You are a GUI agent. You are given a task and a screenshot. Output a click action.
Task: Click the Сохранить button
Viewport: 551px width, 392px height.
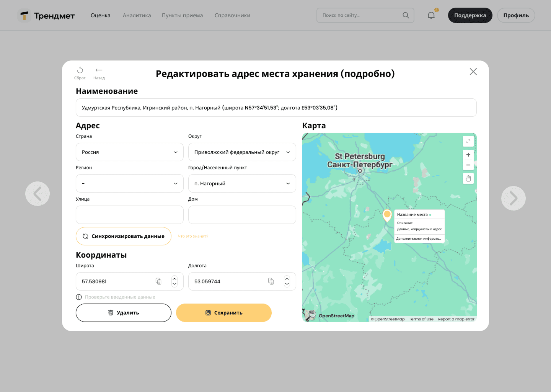[224, 313]
